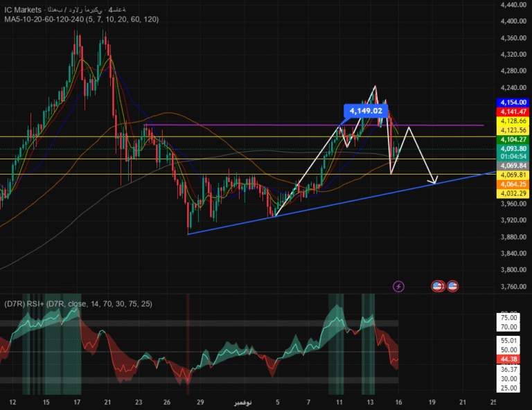This screenshot has height=410, width=532.
Task: Click the RSI 75.00 scale label
Action: pos(508,318)
